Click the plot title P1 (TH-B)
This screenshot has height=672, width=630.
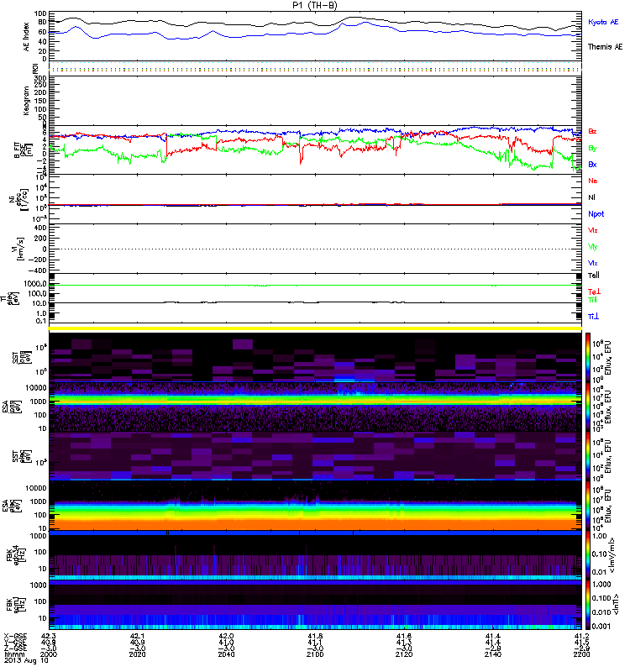pos(315,5)
